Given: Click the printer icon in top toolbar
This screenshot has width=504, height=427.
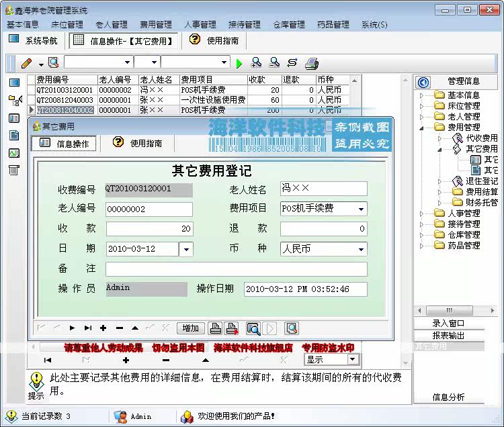Looking at the screenshot, I should coord(311,63).
